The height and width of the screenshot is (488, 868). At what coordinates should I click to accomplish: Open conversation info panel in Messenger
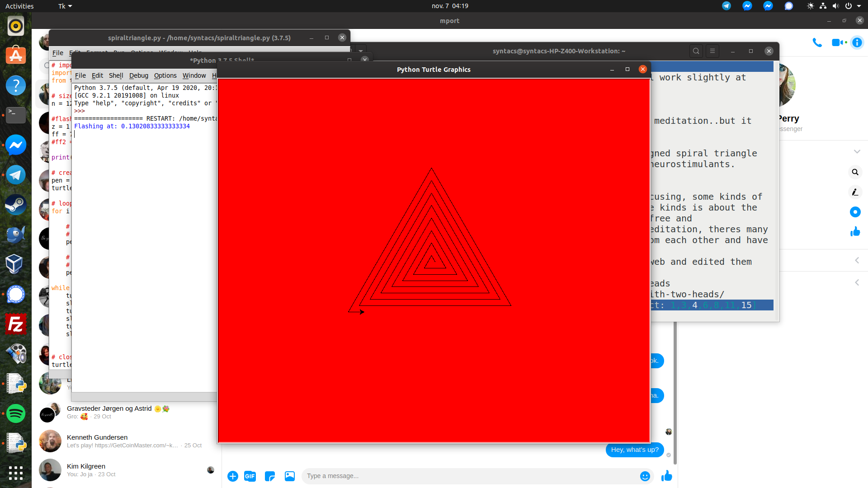[857, 42]
